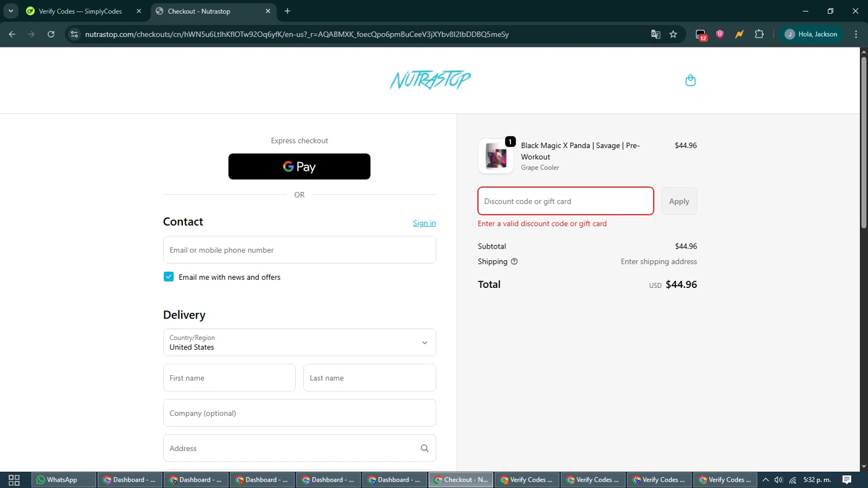Switch to Checkout - N... taskbar window
Screen dimensions: 868x488
click(x=461, y=480)
